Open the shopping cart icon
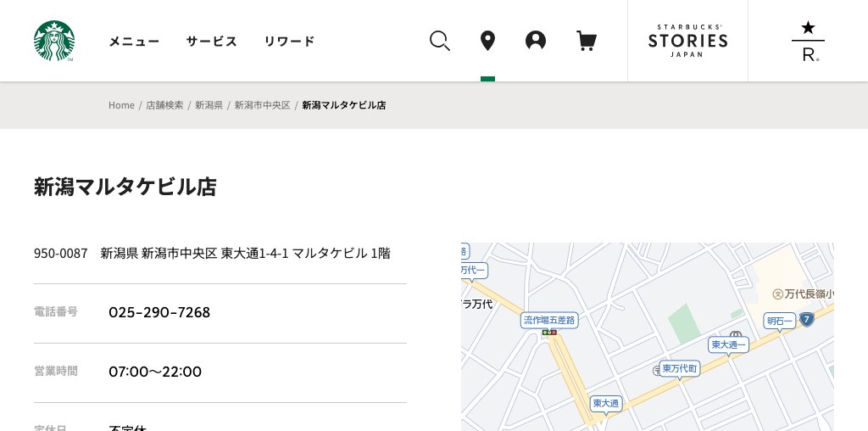 [x=587, y=41]
